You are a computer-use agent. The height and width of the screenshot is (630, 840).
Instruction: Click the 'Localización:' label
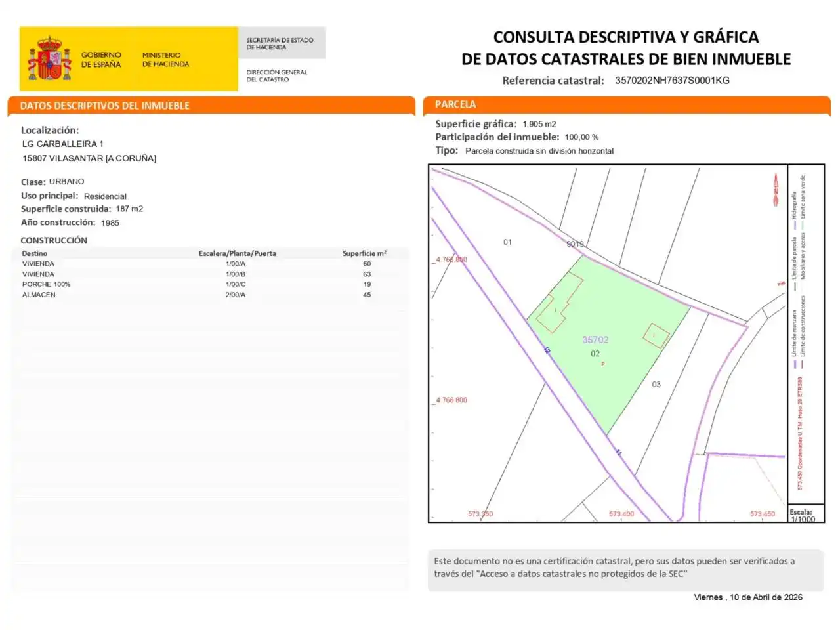pos(50,130)
